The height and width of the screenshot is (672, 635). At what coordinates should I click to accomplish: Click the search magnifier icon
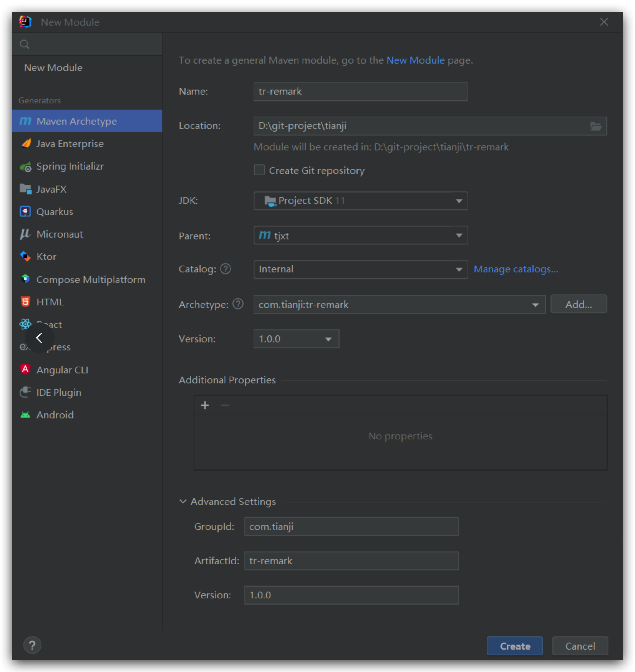point(24,44)
